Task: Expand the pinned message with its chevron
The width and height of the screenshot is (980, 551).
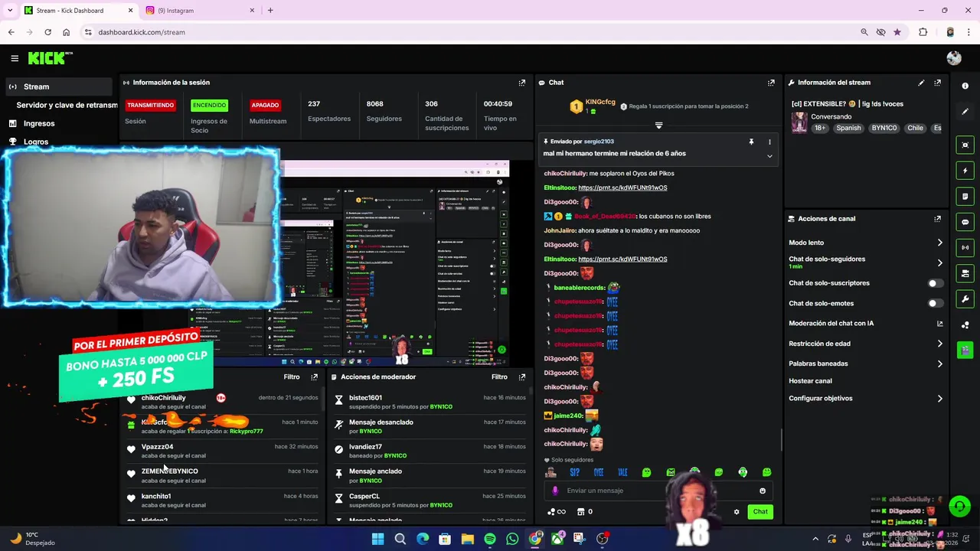Action: click(769, 155)
